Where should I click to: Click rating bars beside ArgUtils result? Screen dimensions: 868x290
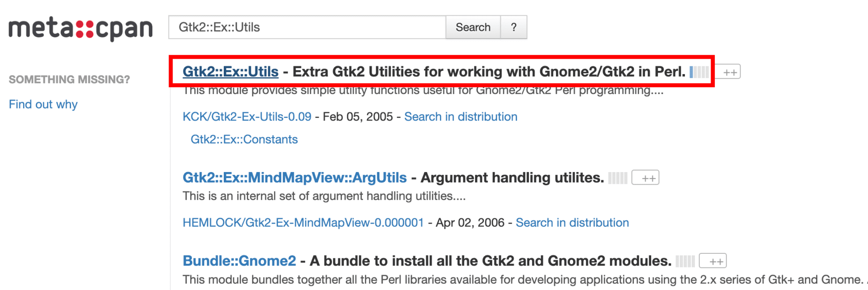click(x=618, y=178)
